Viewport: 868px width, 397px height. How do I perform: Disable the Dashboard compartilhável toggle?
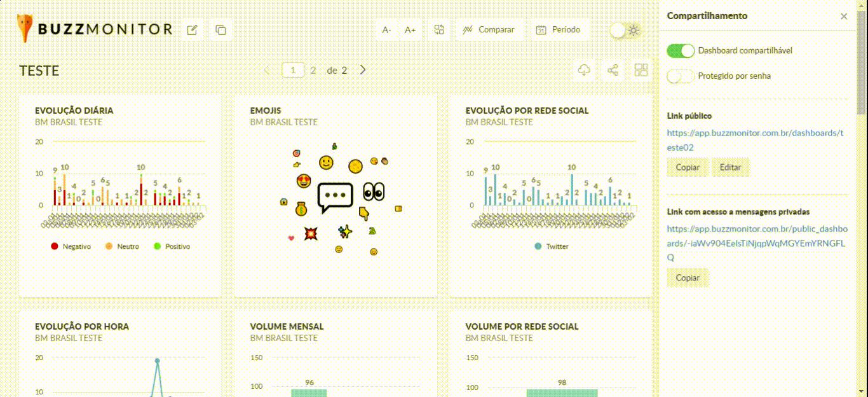click(681, 51)
